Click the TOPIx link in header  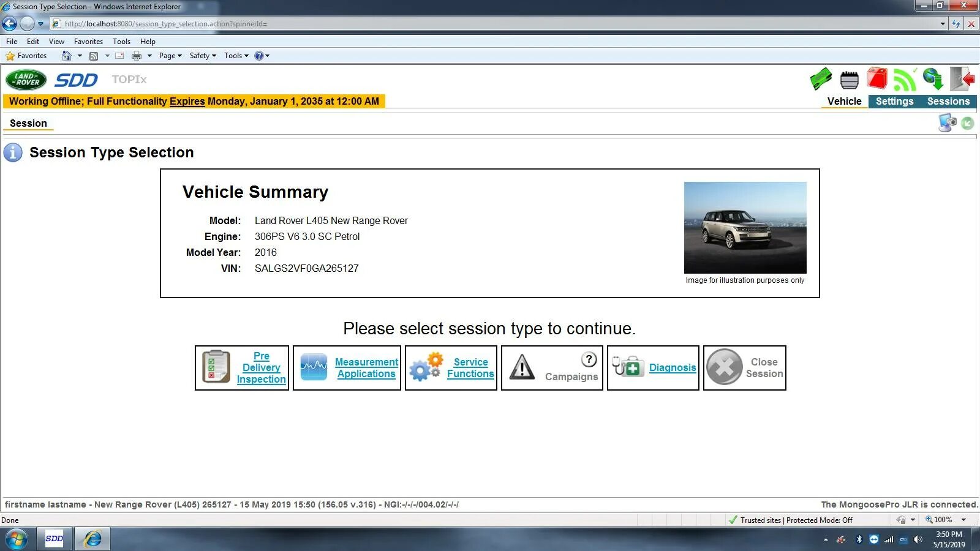(129, 80)
